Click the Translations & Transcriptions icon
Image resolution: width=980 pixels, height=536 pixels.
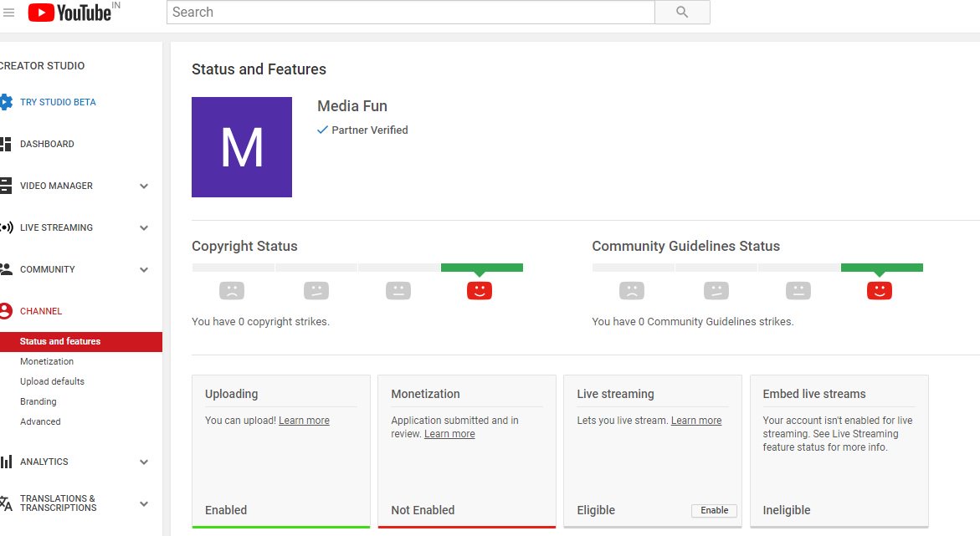(6, 503)
